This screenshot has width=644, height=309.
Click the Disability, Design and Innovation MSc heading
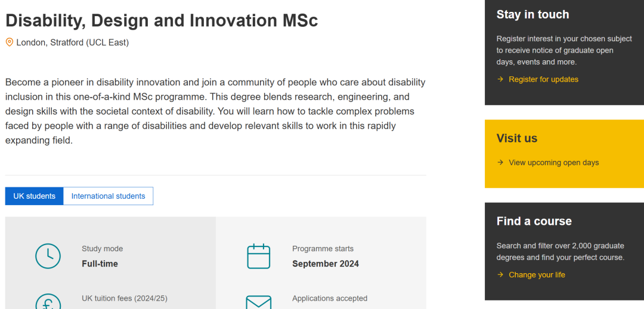(162, 20)
